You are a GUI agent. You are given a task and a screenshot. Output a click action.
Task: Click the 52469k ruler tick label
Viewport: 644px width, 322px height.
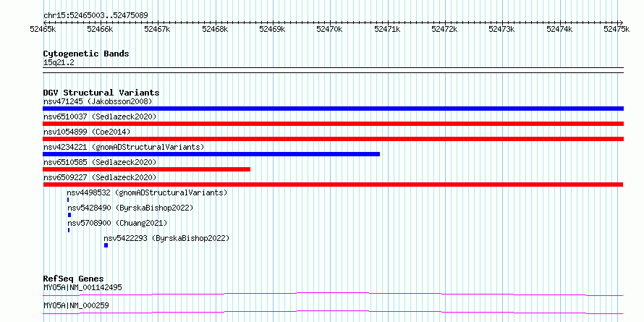pyautogui.click(x=272, y=30)
